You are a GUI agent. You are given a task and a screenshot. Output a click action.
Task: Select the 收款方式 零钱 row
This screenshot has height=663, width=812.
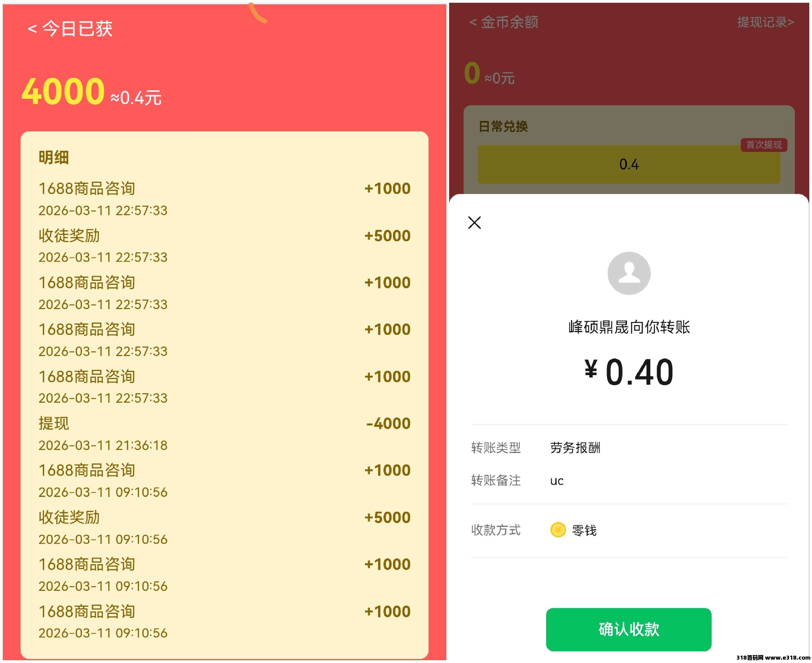[x=629, y=530]
